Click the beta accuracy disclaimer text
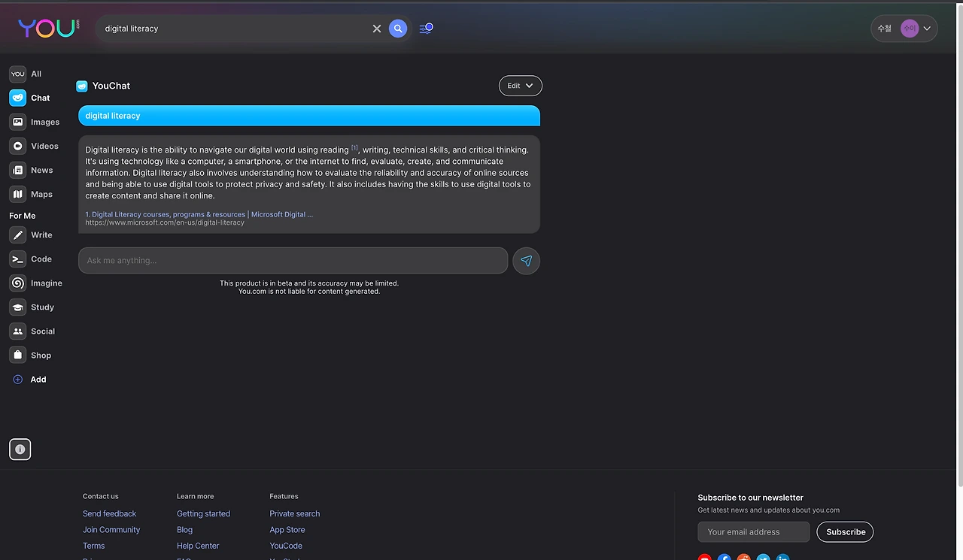This screenshot has width=963, height=560. point(309,287)
